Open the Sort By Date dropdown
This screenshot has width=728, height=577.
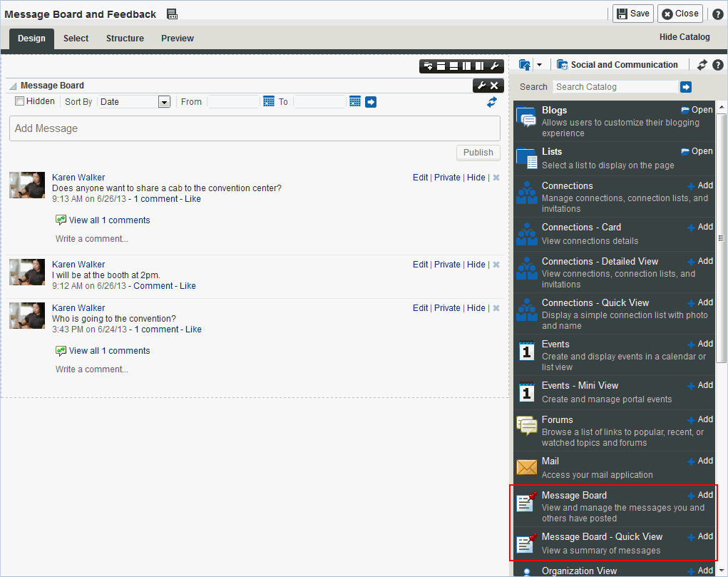click(165, 102)
